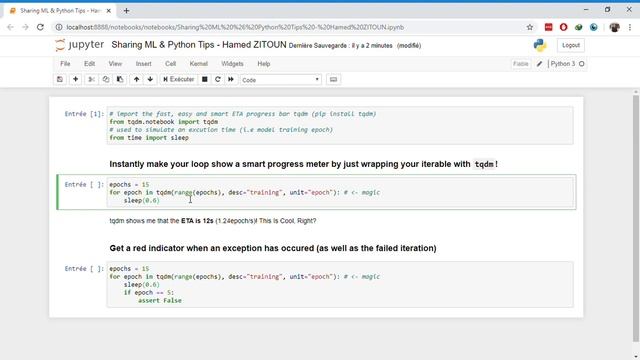Copy selected cells icon
Viewport: 640px width, 360px height.
[106, 80]
